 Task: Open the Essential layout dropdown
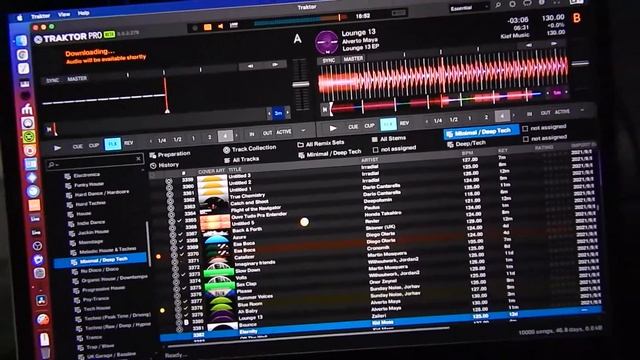coord(469,8)
